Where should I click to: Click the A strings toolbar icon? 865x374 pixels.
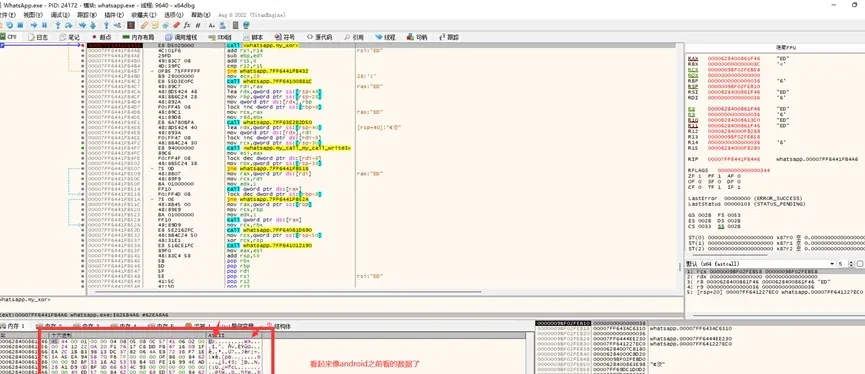click(211, 25)
